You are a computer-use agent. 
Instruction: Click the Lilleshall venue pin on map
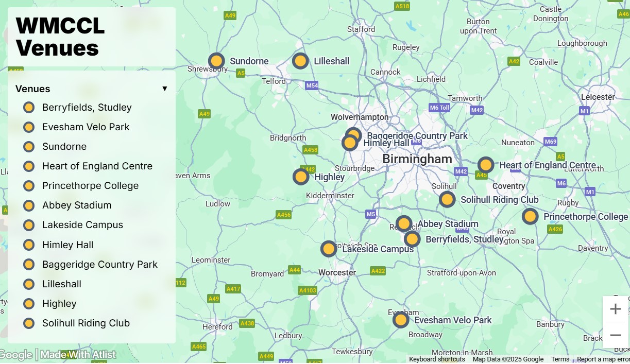click(300, 61)
